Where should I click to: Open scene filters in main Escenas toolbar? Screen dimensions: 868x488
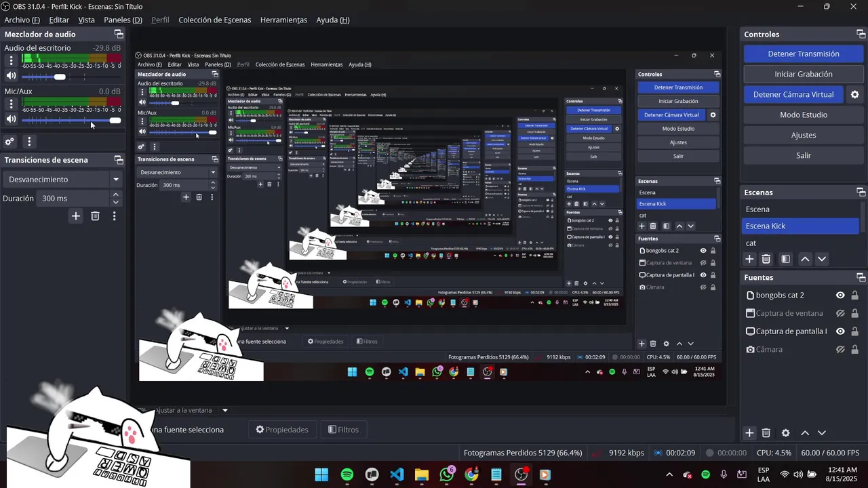pyautogui.click(x=785, y=259)
